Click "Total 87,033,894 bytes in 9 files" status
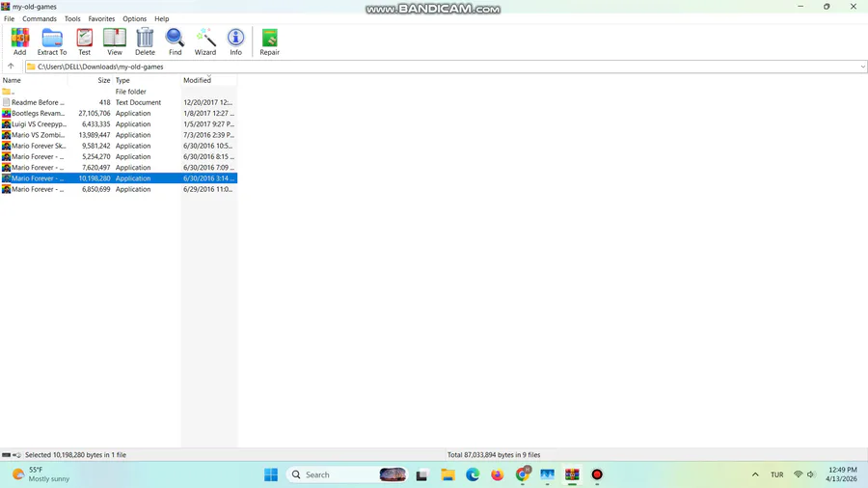Viewport: 868px width, 488px height. pyautogui.click(x=494, y=455)
